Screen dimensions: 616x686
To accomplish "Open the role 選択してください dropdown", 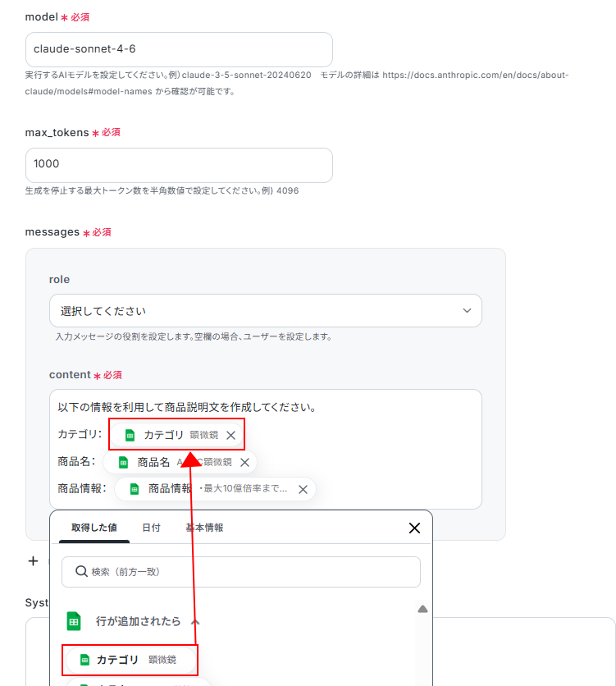I will coord(266,311).
